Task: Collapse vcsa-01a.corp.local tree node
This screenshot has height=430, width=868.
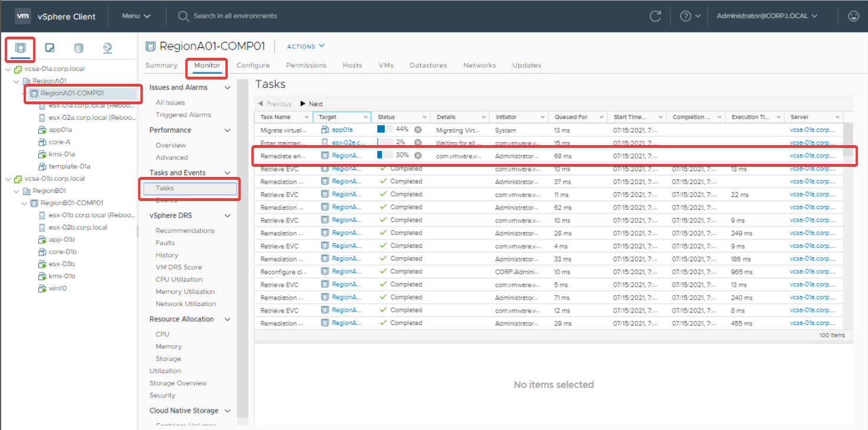Action: click(x=8, y=69)
